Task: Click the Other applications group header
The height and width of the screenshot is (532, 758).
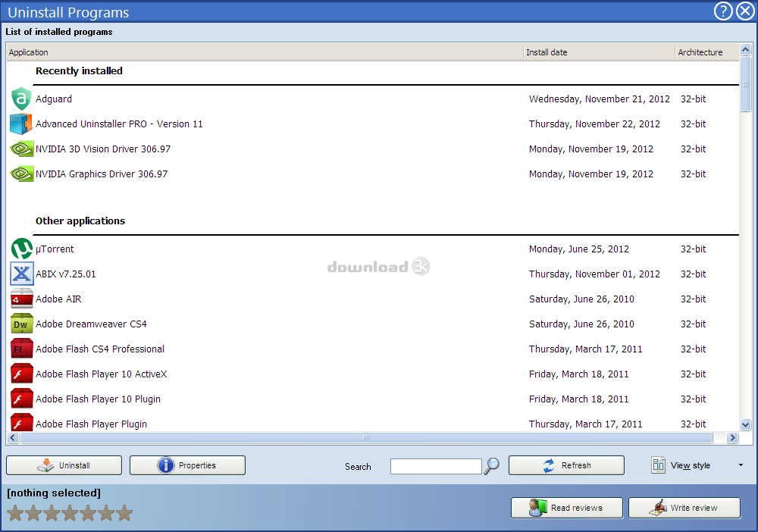Action: pos(80,221)
